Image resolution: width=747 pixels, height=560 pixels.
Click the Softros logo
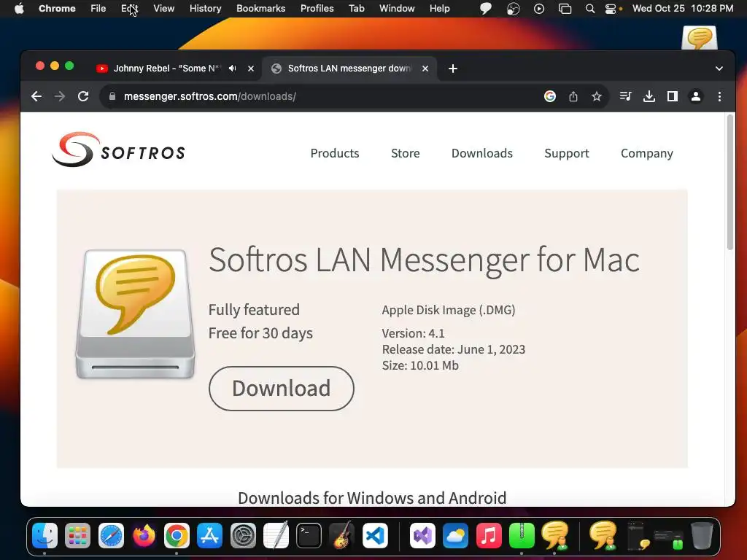(119, 150)
